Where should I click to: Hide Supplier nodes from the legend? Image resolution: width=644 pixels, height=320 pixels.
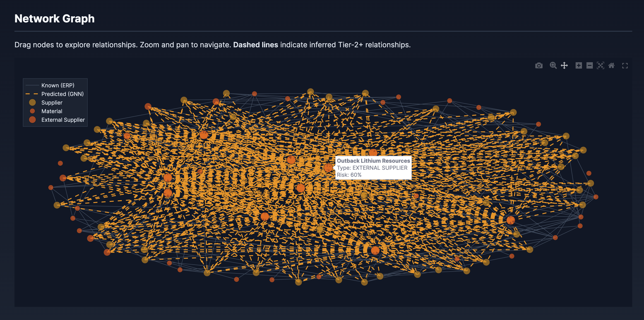coord(52,103)
